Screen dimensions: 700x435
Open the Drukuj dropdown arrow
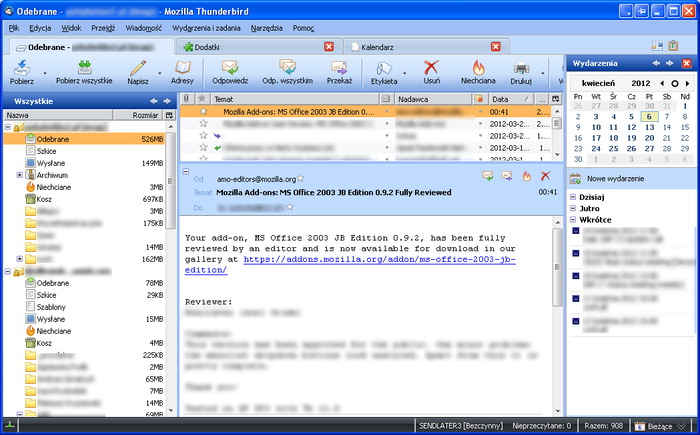(x=542, y=73)
